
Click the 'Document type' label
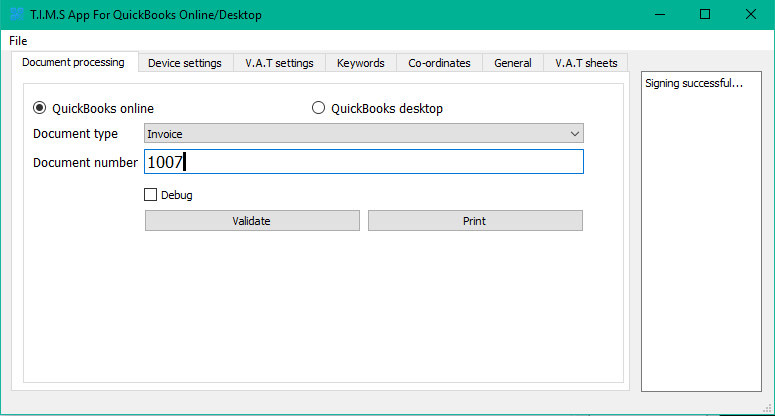click(75, 134)
